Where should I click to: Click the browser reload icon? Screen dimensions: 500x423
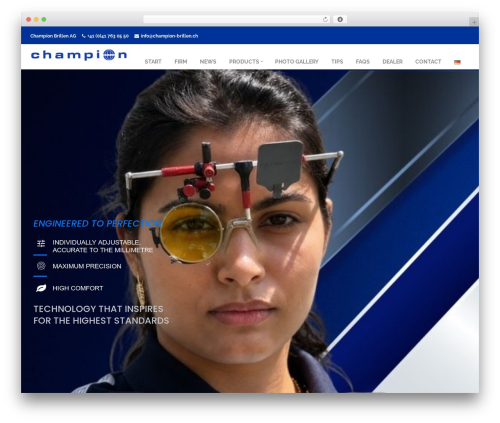[x=325, y=19]
